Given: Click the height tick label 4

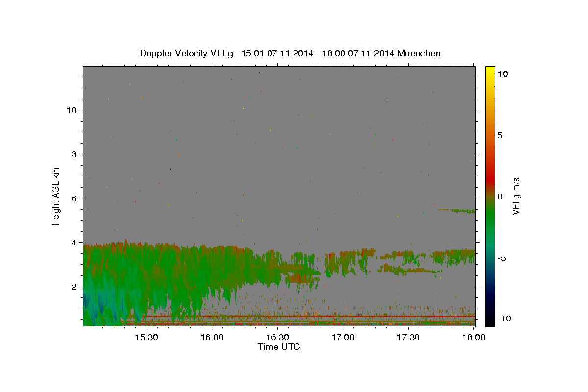Looking at the screenshot, I should [74, 243].
